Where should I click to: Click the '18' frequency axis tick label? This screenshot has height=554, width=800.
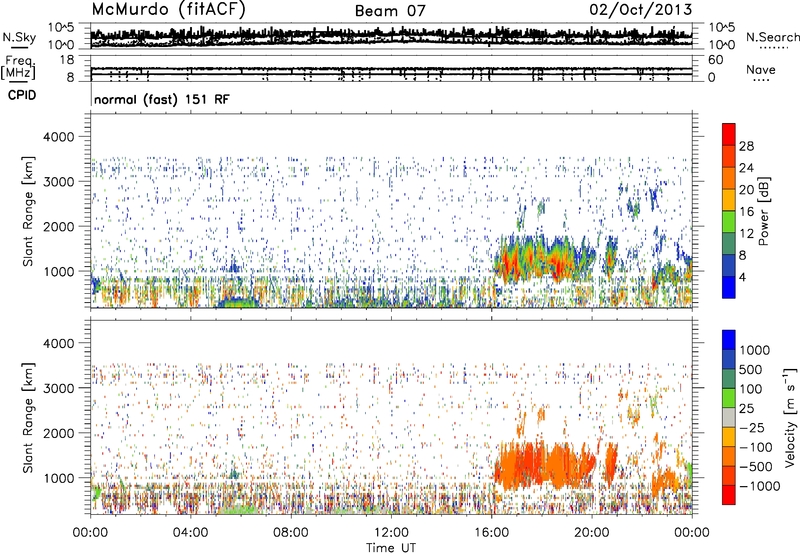67,60
